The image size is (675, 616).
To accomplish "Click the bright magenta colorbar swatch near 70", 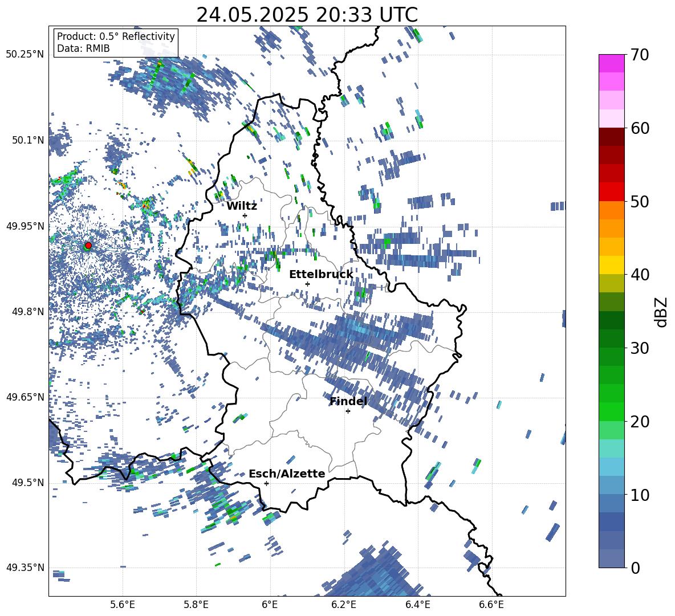I will pos(611,63).
